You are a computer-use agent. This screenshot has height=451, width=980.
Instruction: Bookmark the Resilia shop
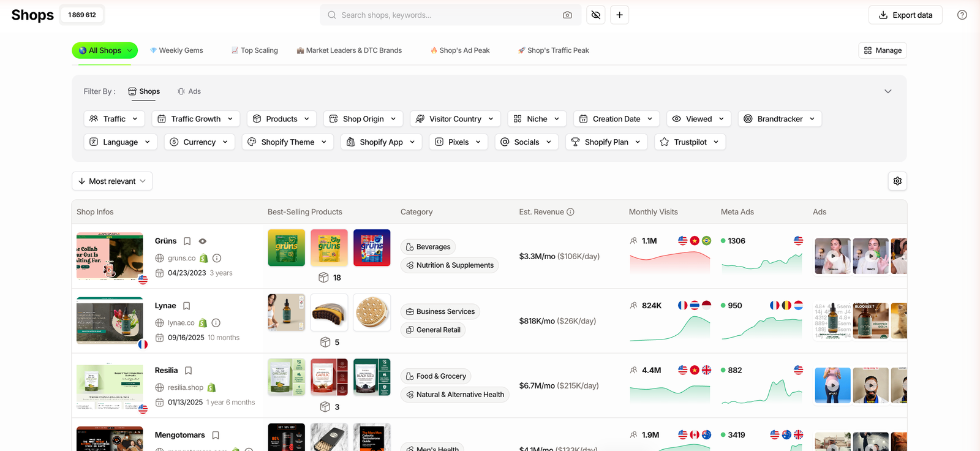(x=189, y=371)
